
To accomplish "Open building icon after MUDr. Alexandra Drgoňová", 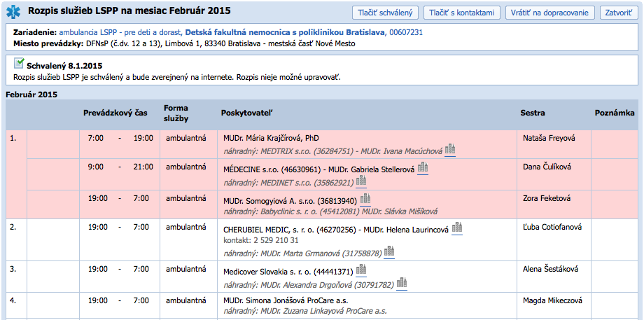I will 402,284.
